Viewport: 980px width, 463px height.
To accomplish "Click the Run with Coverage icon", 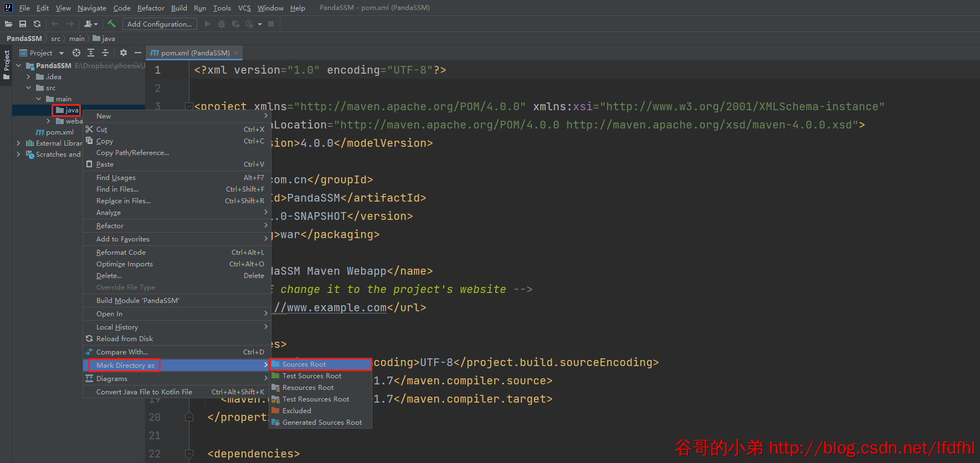I will pyautogui.click(x=236, y=24).
